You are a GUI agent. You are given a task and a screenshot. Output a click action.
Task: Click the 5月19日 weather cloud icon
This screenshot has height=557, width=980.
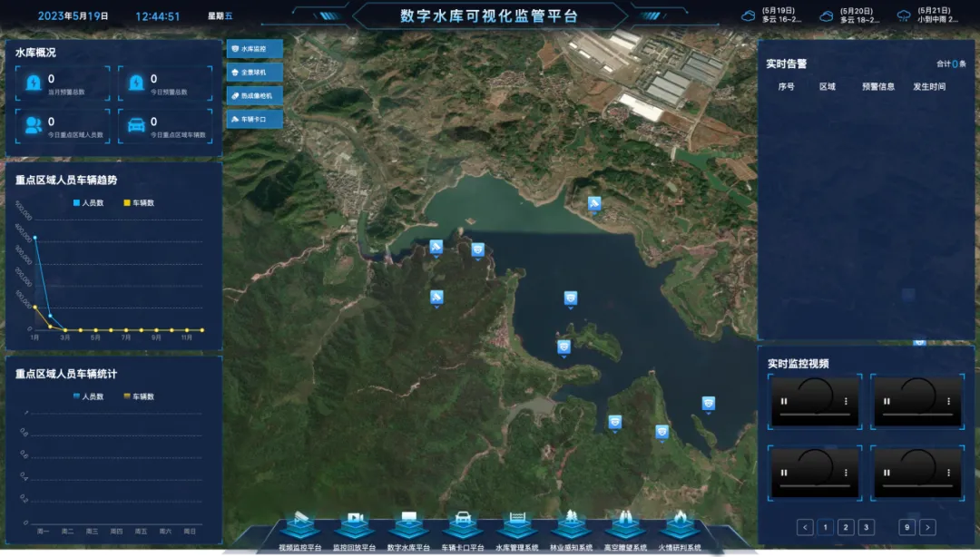(748, 15)
